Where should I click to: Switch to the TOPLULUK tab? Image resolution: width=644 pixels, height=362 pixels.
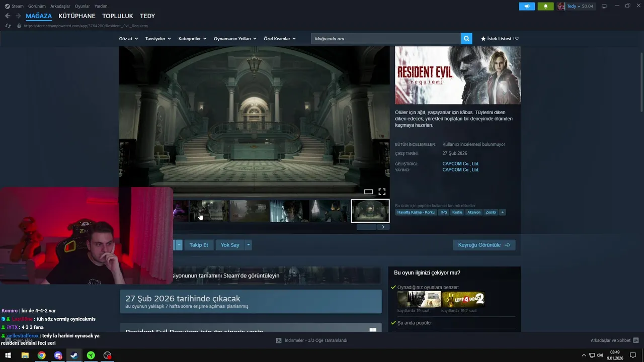click(118, 16)
